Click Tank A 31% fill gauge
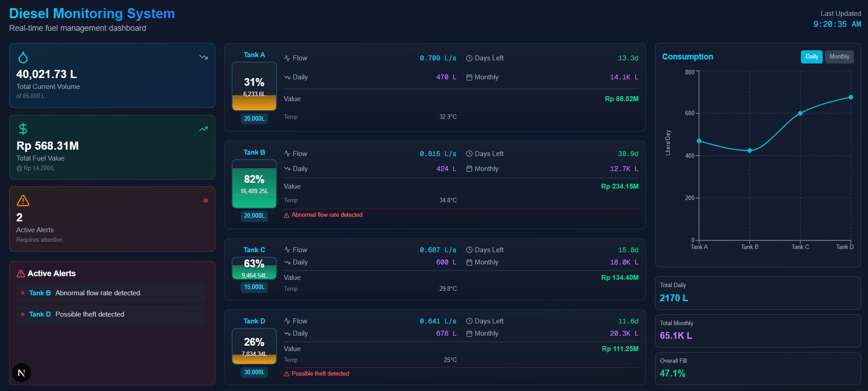This screenshot has height=391, width=868. [x=254, y=87]
